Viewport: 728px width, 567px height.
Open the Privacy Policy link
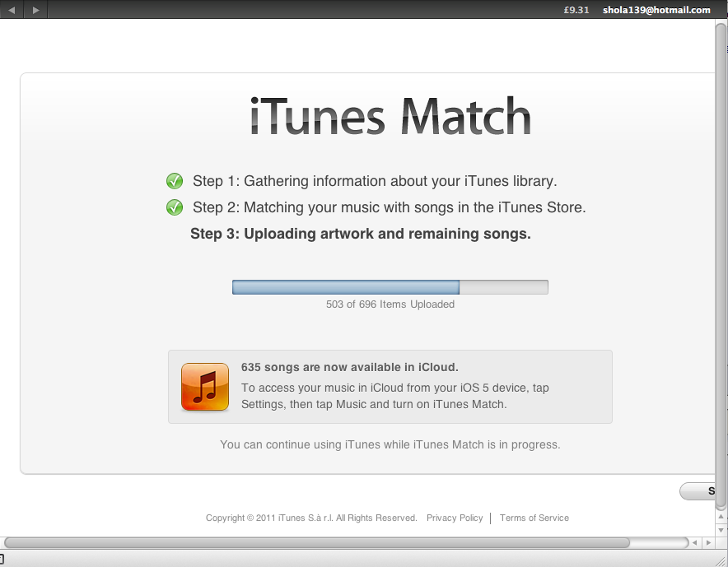click(455, 518)
